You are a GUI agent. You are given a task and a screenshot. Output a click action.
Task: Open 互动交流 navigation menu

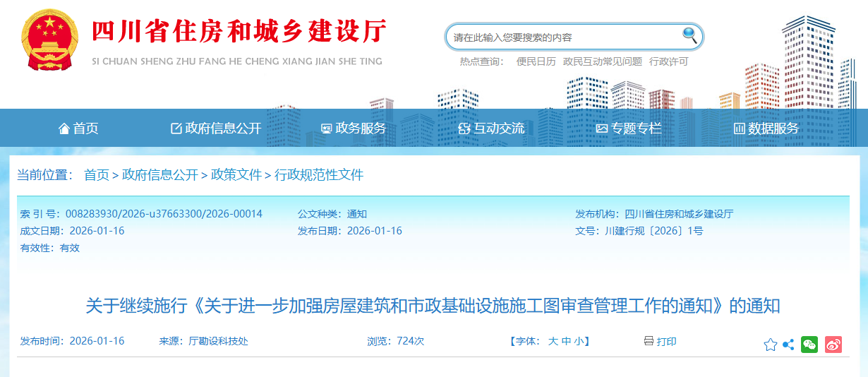pos(491,128)
